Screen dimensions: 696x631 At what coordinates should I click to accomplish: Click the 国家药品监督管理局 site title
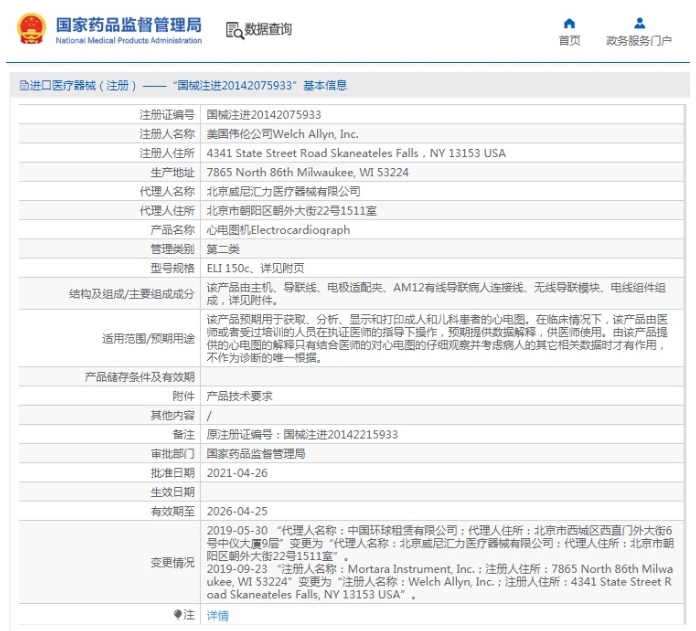[x=128, y=24]
